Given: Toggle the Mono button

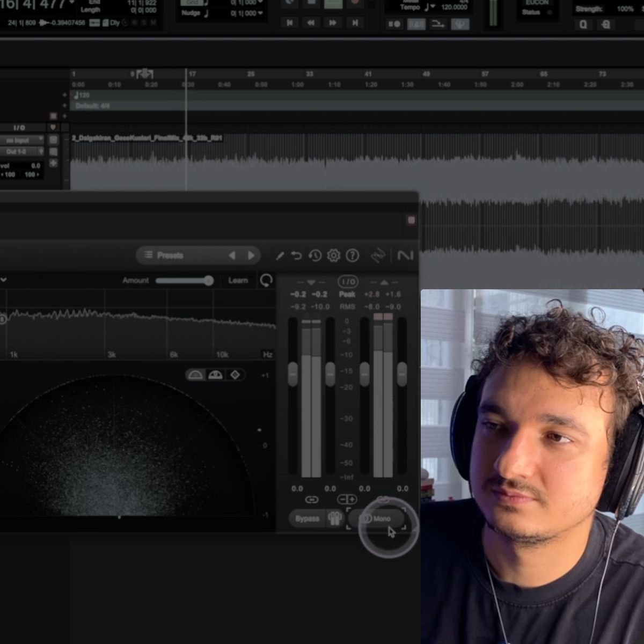Looking at the screenshot, I should click(x=376, y=519).
